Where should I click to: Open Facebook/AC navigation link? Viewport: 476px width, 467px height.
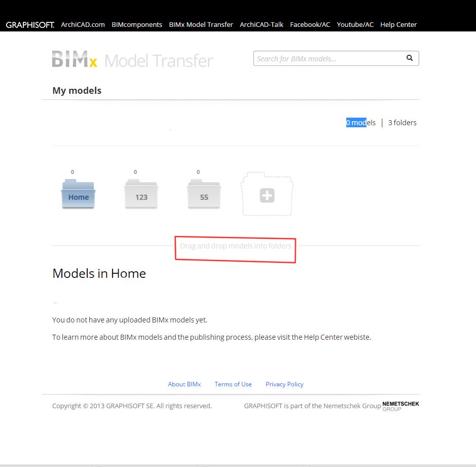point(310,25)
